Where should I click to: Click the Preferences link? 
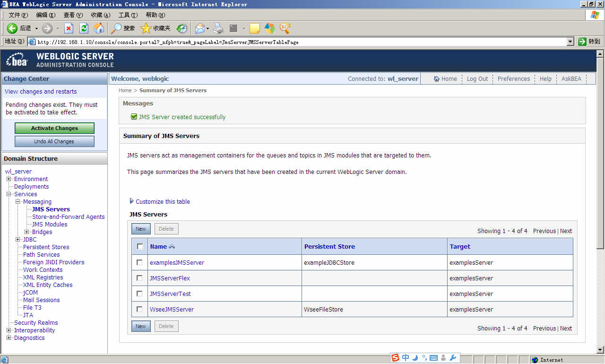click(514, 79)
